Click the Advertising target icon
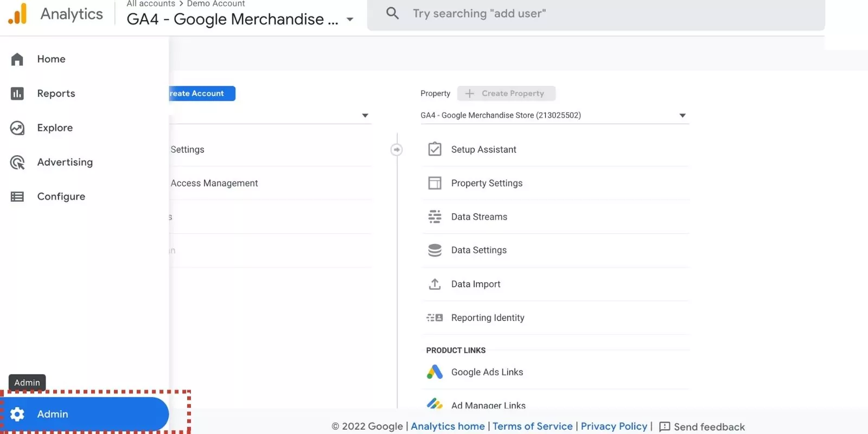This screenshot has height=434, width=868. [x=17, y=162]
